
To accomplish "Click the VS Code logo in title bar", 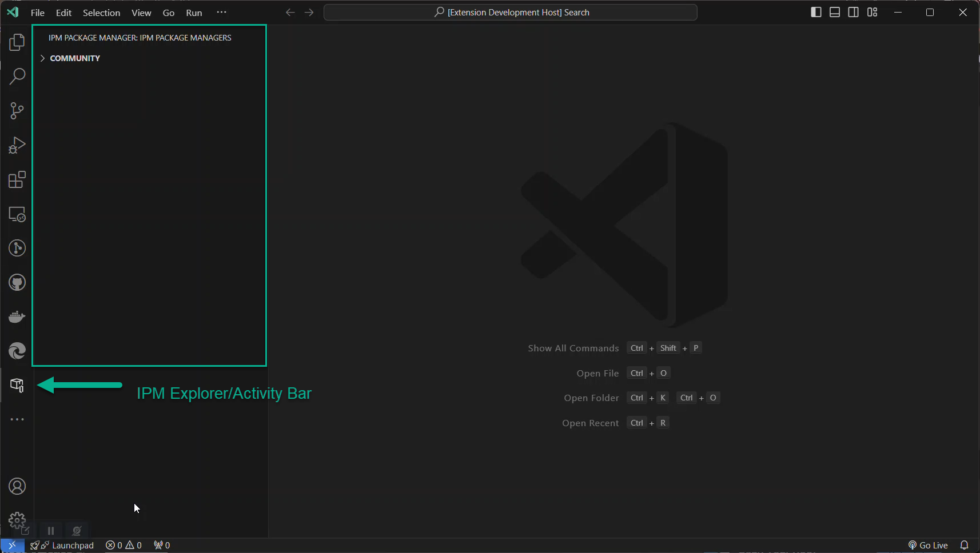I will click(x=13, y=13).
